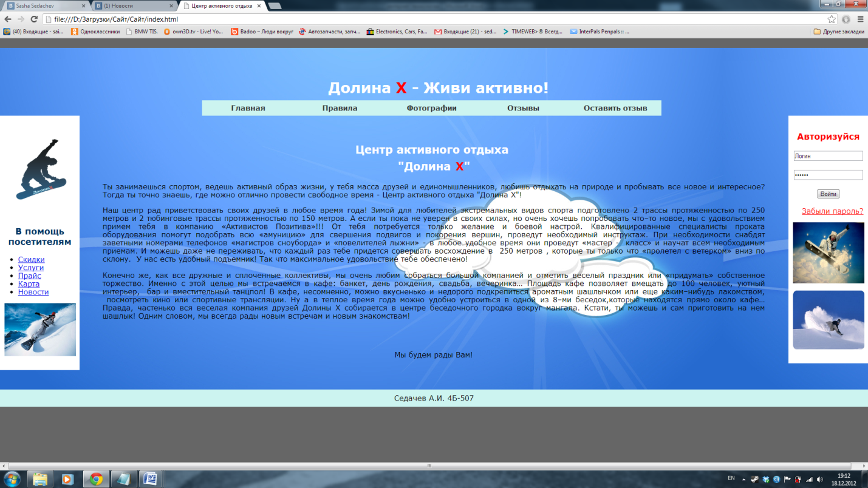Open the 'BMW TIS.' bookmark
868x488 pixels.
pyautogui.click(x=141, y=32)
